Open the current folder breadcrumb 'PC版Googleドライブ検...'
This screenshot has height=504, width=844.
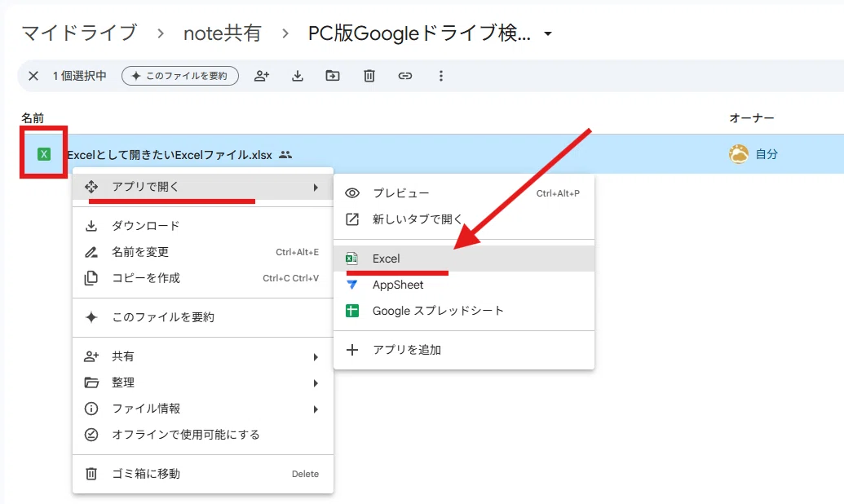(x=419, y=33)
